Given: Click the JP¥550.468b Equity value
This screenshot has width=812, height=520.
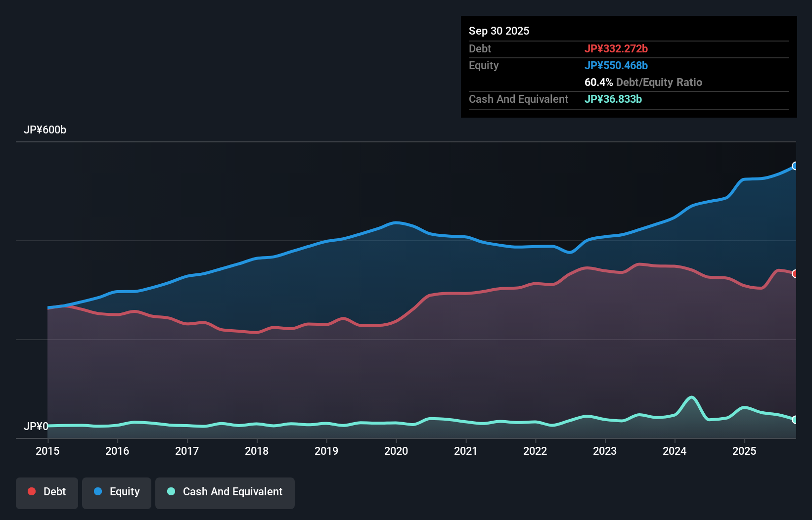Looking at the screenshot, I should (x=617, y=65).
